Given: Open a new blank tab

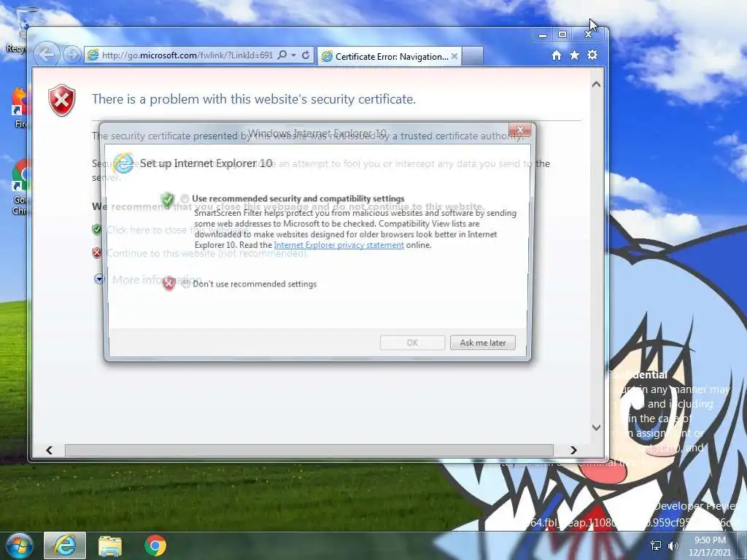Looking at the screenshot, I should 472,56.
